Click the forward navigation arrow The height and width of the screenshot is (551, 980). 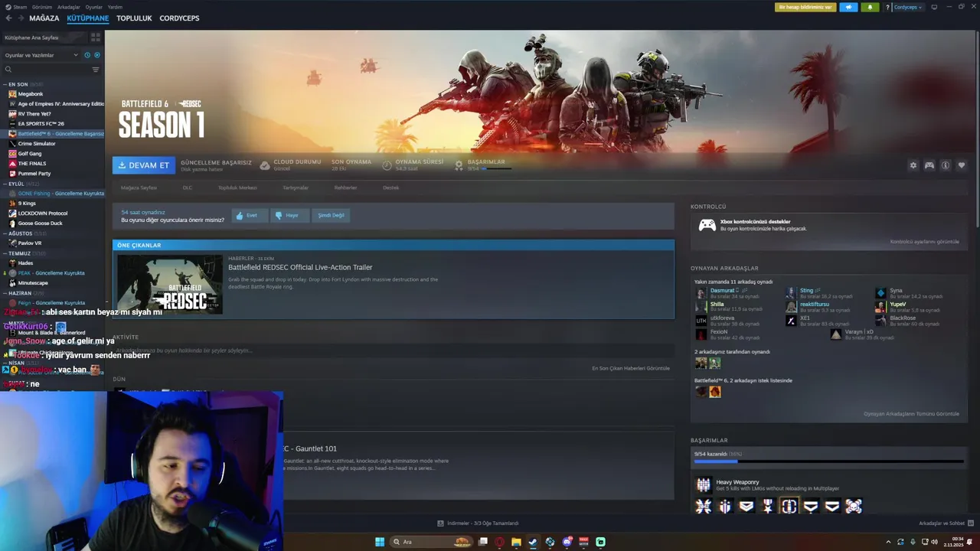point(20,18)
